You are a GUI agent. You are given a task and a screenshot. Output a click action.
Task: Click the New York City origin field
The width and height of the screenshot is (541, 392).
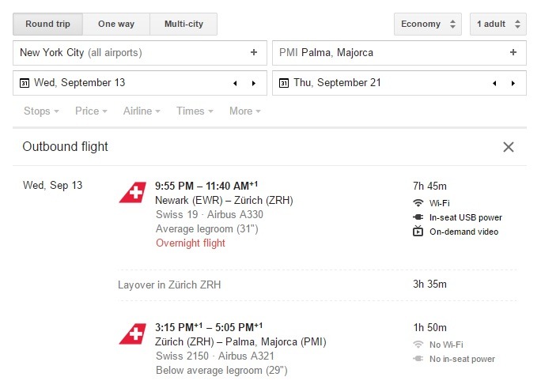(x=140, y=53)
